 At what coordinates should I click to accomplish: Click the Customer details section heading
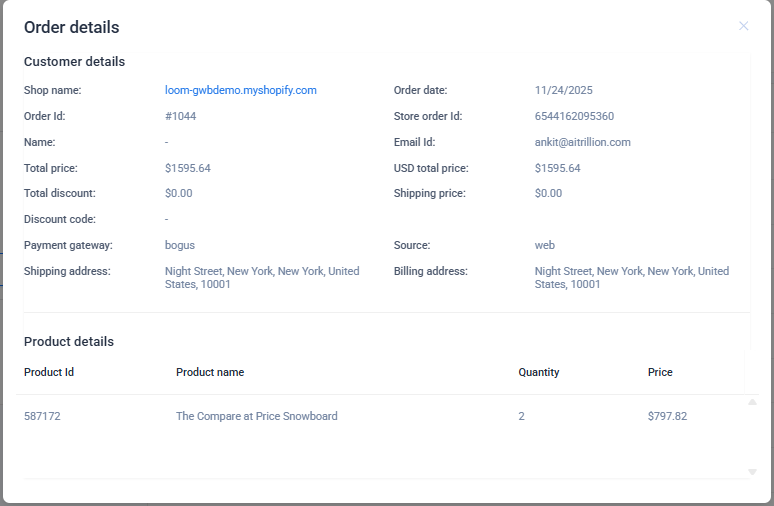[74, 62]
